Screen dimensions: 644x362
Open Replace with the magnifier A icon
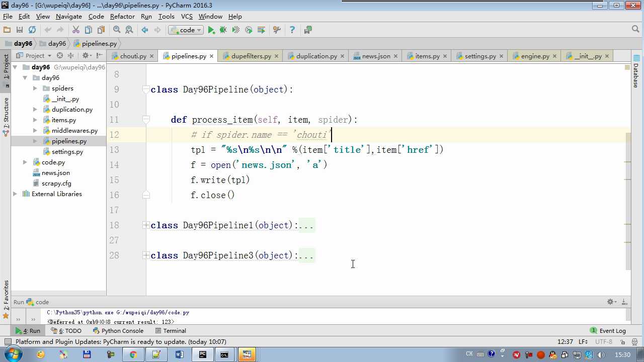(x=129, y=30)
